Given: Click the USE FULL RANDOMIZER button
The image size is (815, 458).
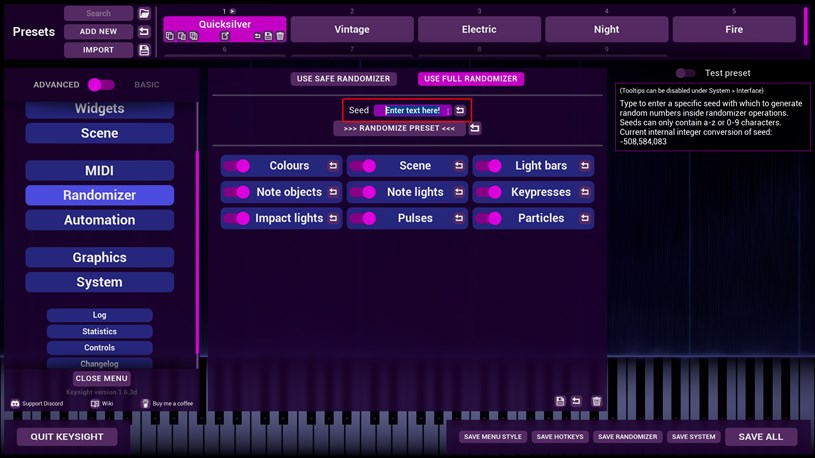Looking at the screenshot, I should click(471, 78).
